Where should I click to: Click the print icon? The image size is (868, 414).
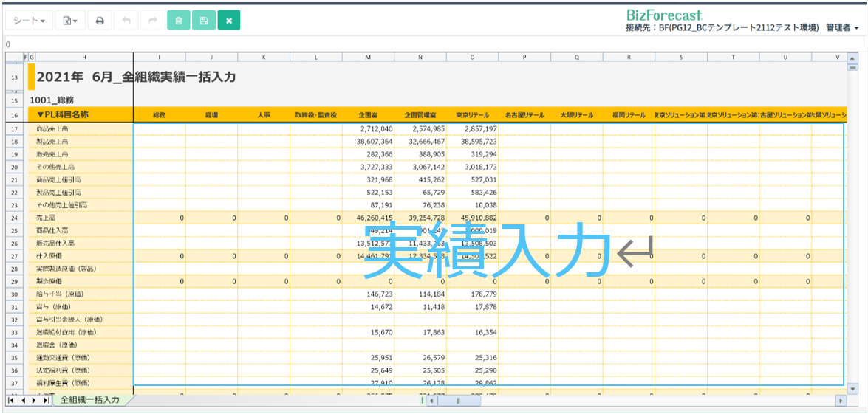(x=100, y=21)
